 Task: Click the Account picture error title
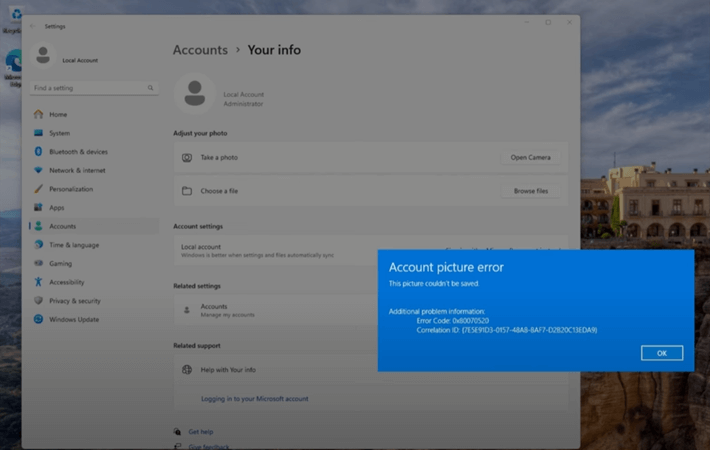tap(446, 268)
